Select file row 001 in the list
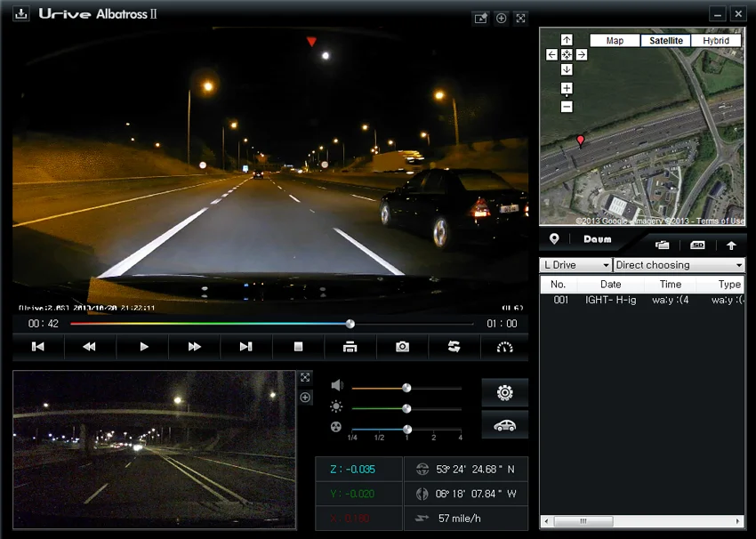 click(642, 300)
